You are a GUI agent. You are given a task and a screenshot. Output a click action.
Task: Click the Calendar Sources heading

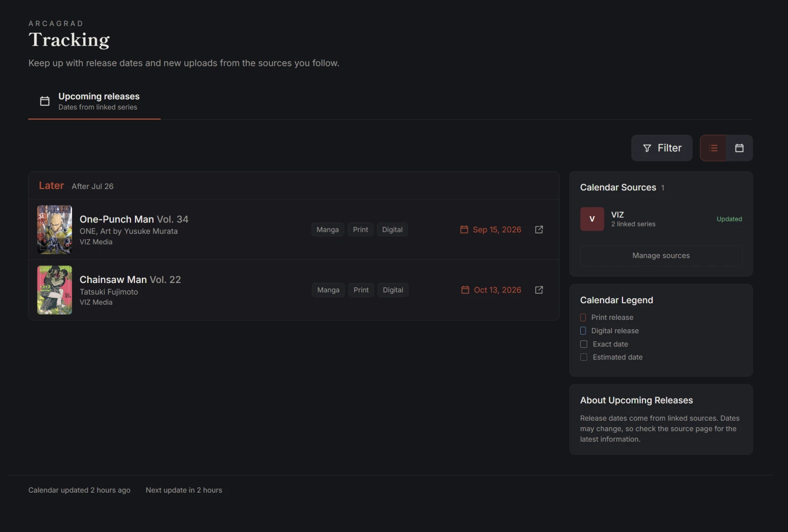point(618,188)
